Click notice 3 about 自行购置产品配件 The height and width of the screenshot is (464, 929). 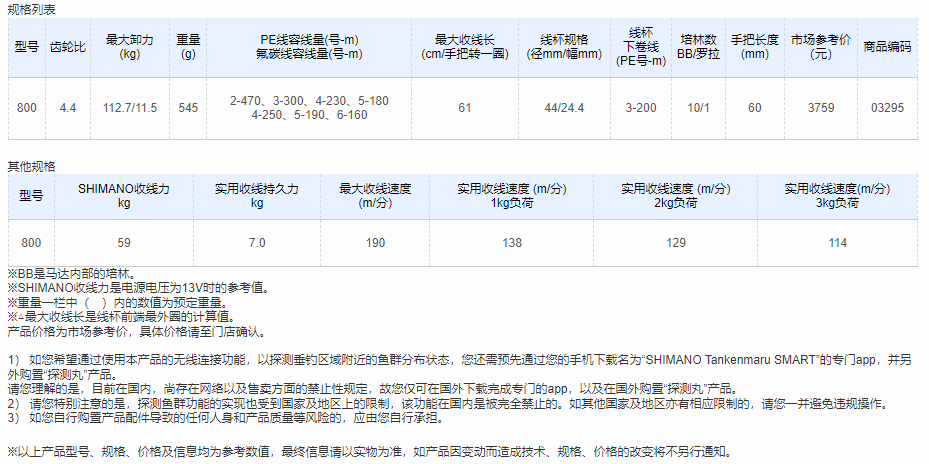coord(225,418)
